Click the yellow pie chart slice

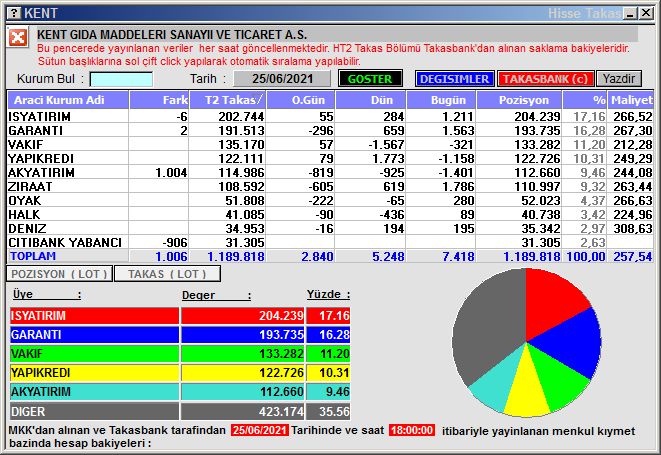[526, 388]
